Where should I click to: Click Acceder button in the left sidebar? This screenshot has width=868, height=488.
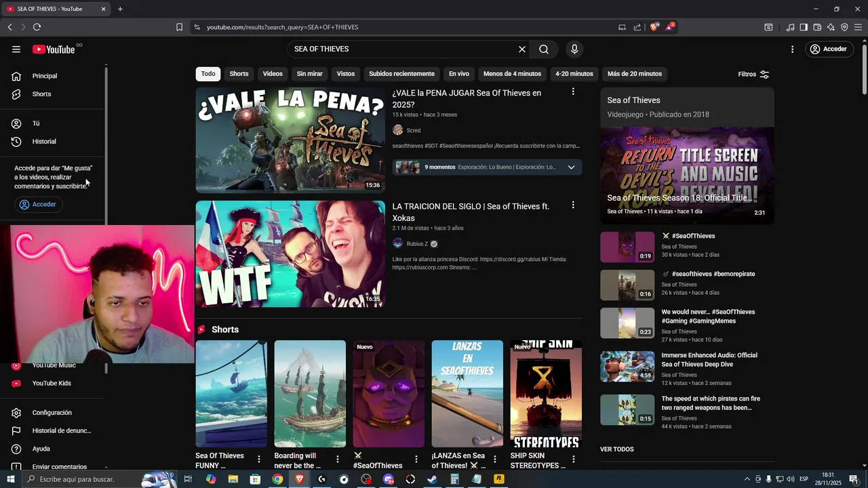pos(39,204)
